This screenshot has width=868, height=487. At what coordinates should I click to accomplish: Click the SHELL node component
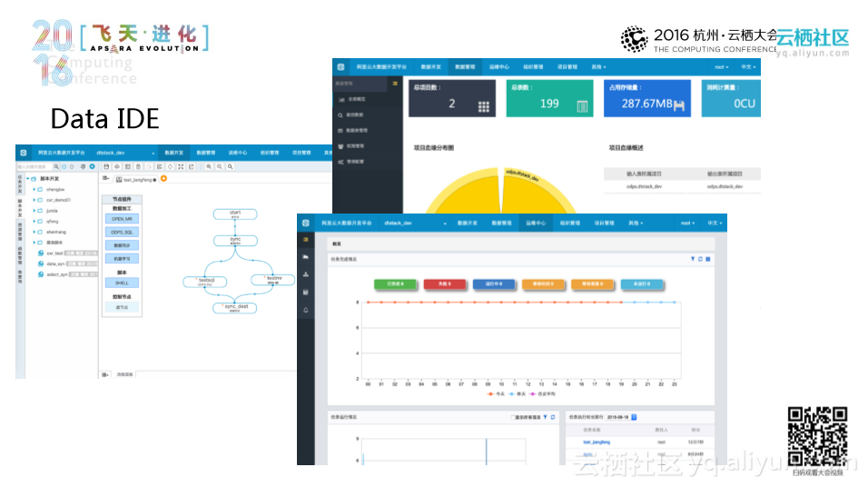click(x=122, y=283)
